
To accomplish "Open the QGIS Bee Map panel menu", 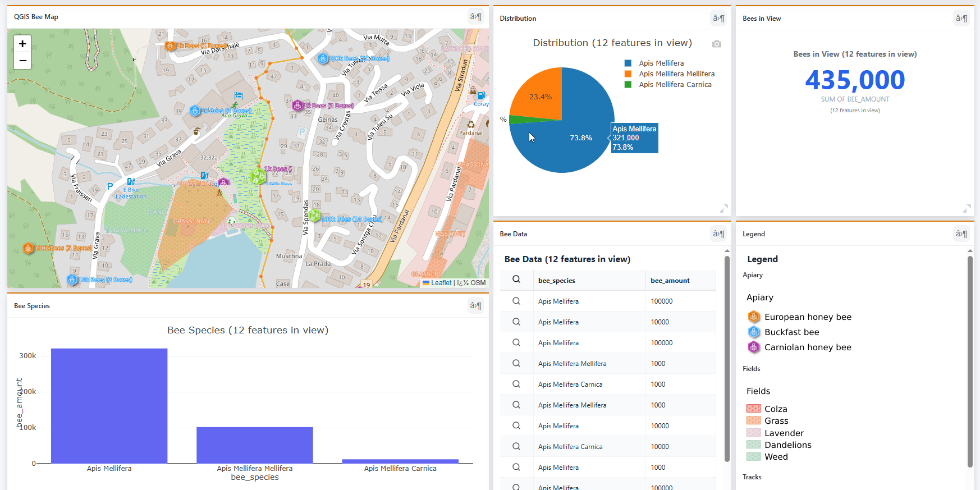I will pyautogui.click(x=475, y=17).
